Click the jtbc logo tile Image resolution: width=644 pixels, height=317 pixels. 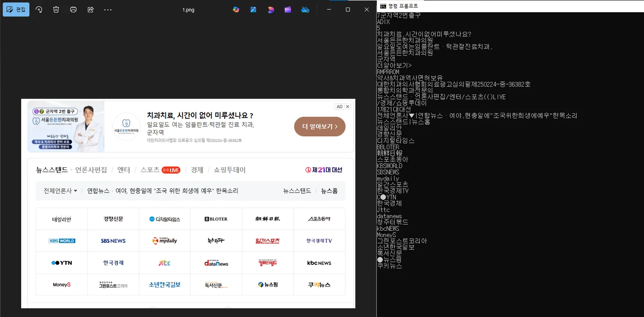tap(165, 263)
